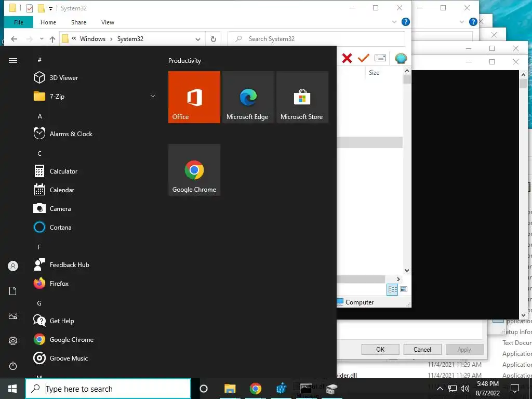Click the Productivity group header
This screenshot has width=532, height=399.
point(184,61)
